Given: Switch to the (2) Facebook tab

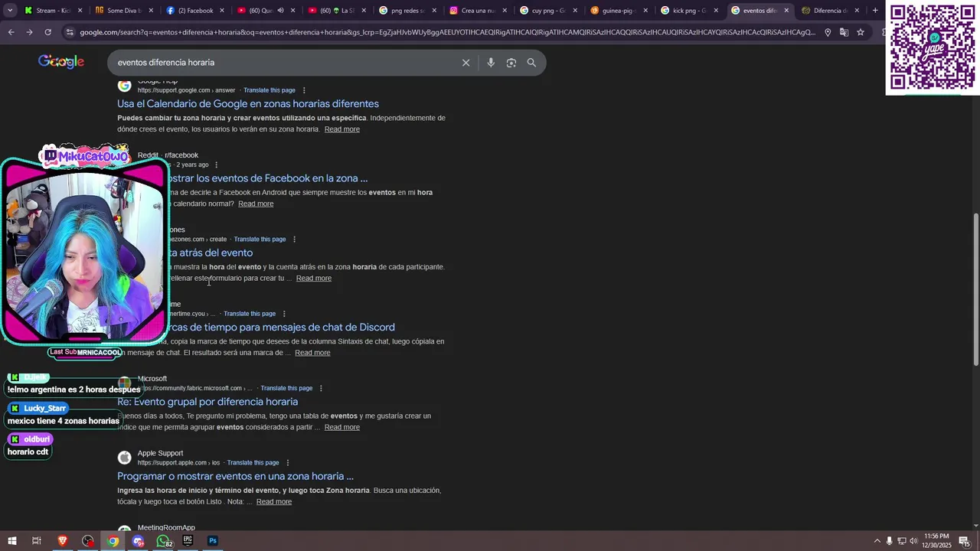Looking at the screenshot, I should click(x=194, y=11).
